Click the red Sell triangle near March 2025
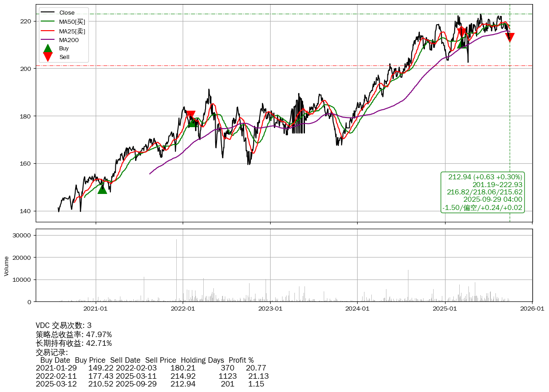The height and width of the screenshot is (392, 549). pyautogui.click(x=462, y=32)
